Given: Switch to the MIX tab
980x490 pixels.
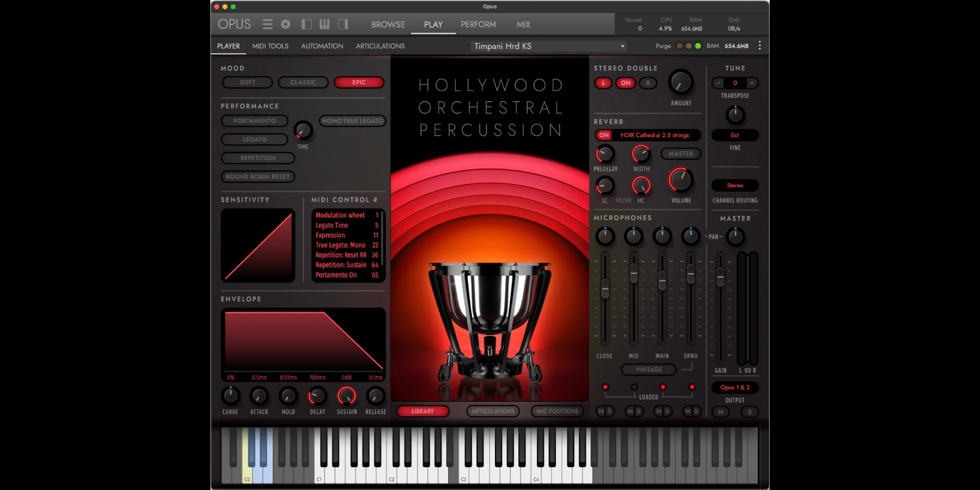Looking at the screenshot, I should pyautogui.click(x=524, y=24).
